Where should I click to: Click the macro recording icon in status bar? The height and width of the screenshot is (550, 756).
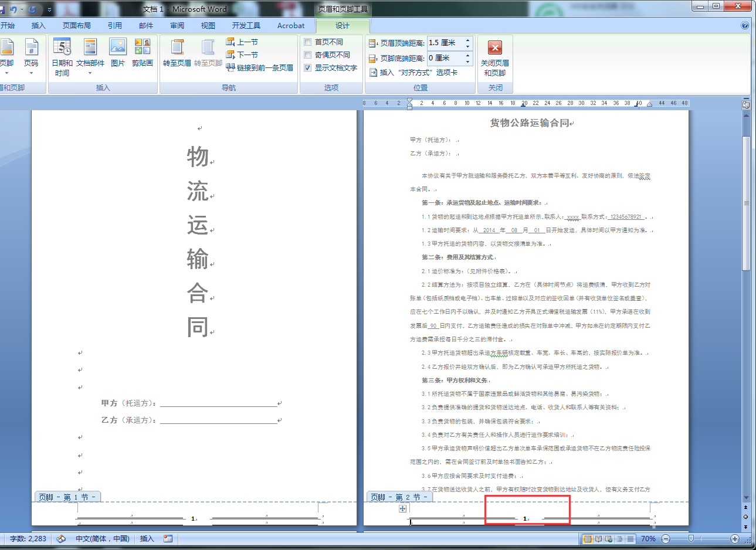click(168, 538)
